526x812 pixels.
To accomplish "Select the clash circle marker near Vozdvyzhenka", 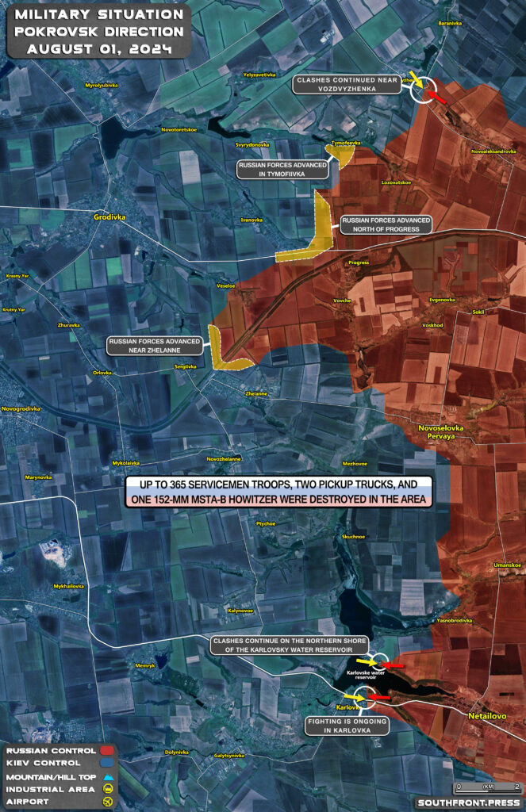I will point(424,90).
